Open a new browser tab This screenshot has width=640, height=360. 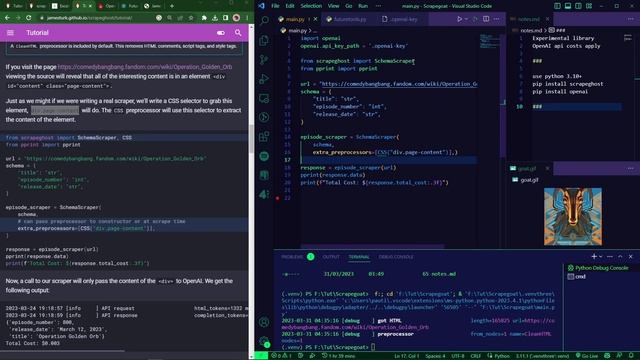(x=172, y=6)
